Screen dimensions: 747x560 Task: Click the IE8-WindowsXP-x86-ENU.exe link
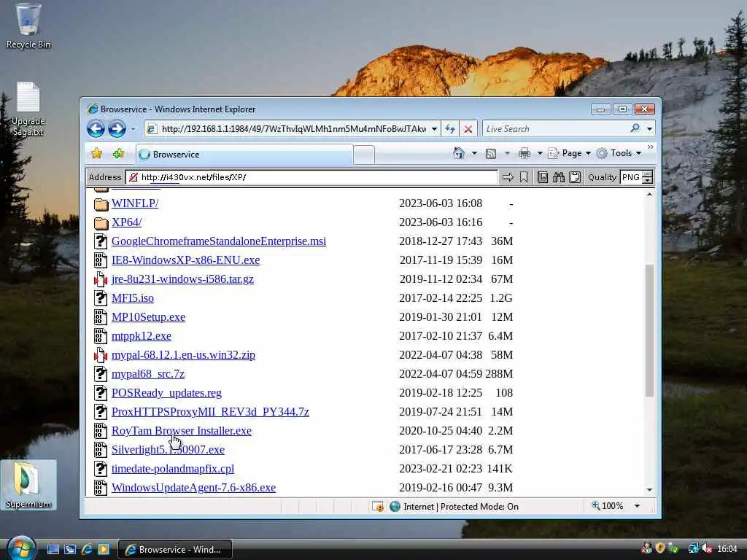pos(186,260)
